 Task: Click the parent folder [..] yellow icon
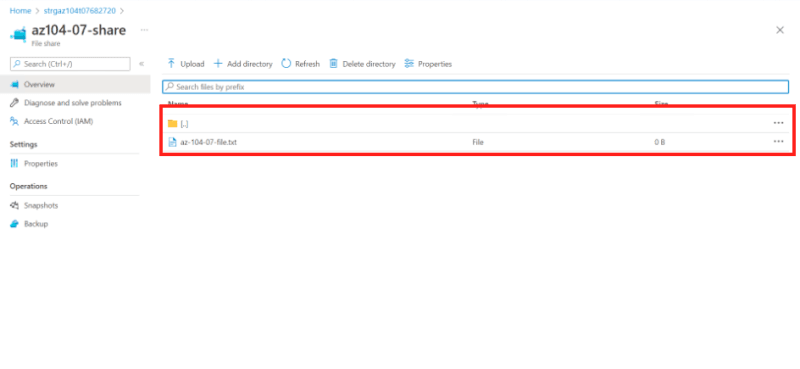pos(172,124)
